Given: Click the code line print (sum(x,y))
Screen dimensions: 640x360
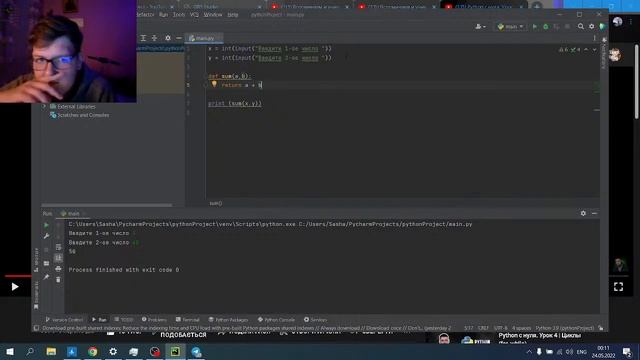Looking at the screenshot, I should (235, 104).
